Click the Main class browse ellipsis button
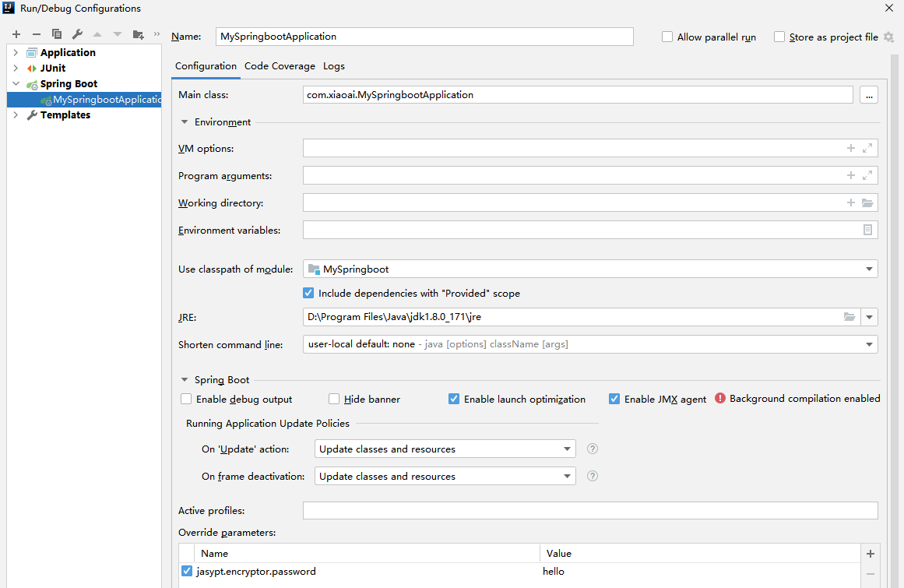Viewport: 904px width, 588px height. (869, 95)
